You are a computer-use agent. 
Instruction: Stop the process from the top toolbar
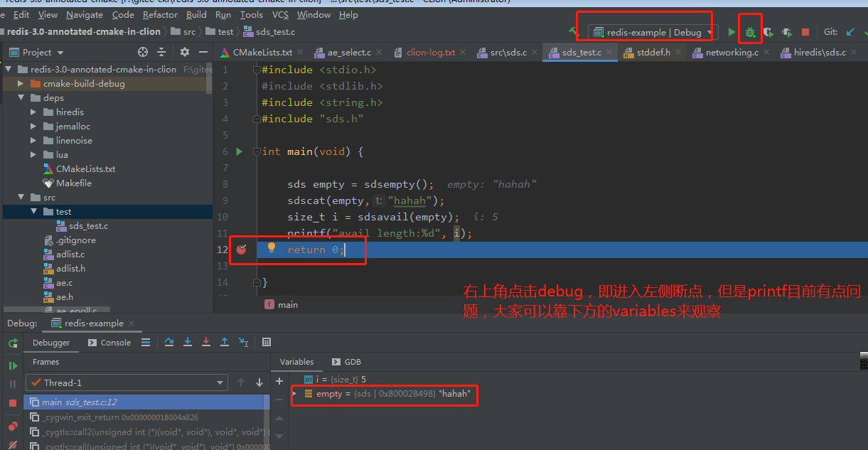[x=805, y=32]
